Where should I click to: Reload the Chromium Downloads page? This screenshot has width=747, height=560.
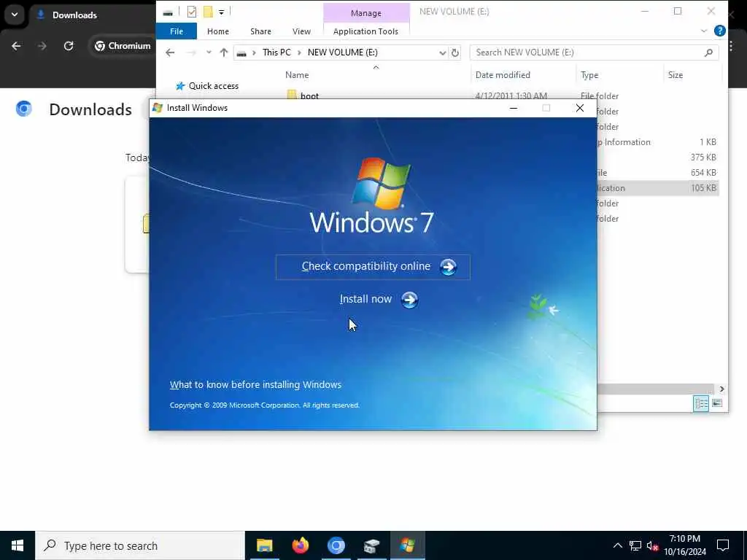pyautogui.click(x=69, y=46)
